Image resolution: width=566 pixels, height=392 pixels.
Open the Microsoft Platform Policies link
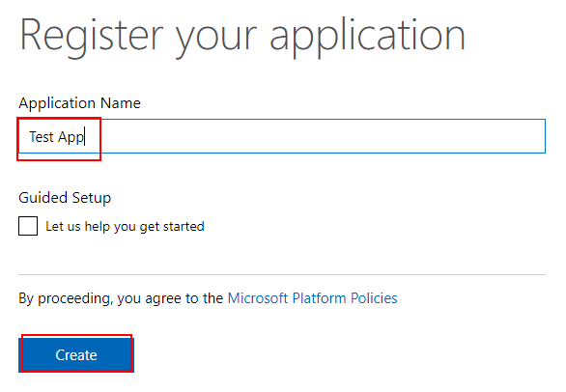coord(312,298)
